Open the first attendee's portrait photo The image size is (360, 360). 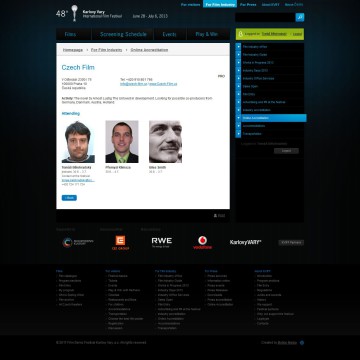tap(78, 142)
